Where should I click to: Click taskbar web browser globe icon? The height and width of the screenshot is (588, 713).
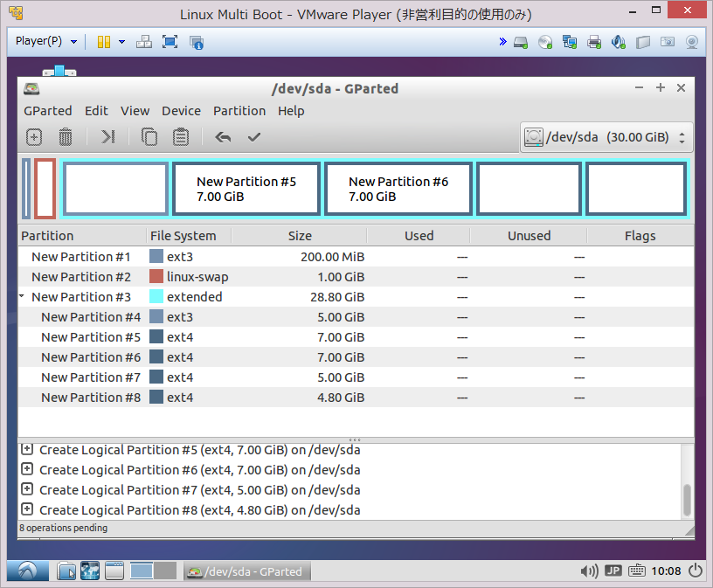pos(90,571)
